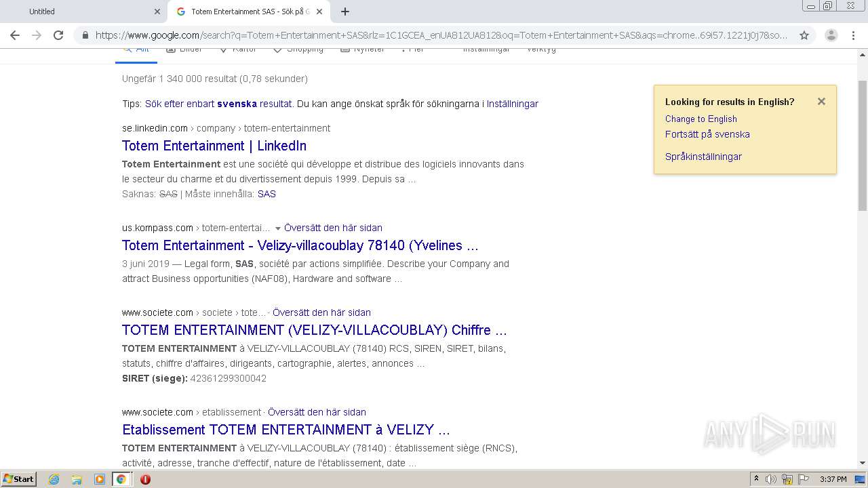Launch Internet Explorer from the taskbar

point(54,479)
